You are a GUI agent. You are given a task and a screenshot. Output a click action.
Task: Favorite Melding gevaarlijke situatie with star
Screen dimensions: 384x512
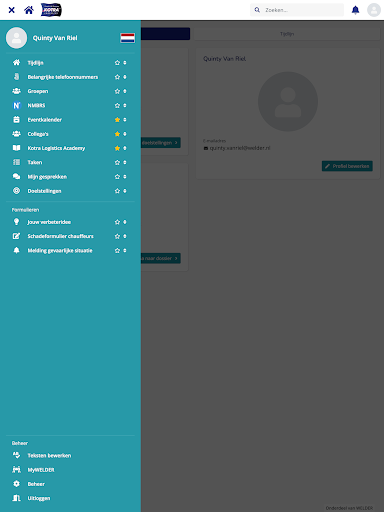tap(117, 250)
